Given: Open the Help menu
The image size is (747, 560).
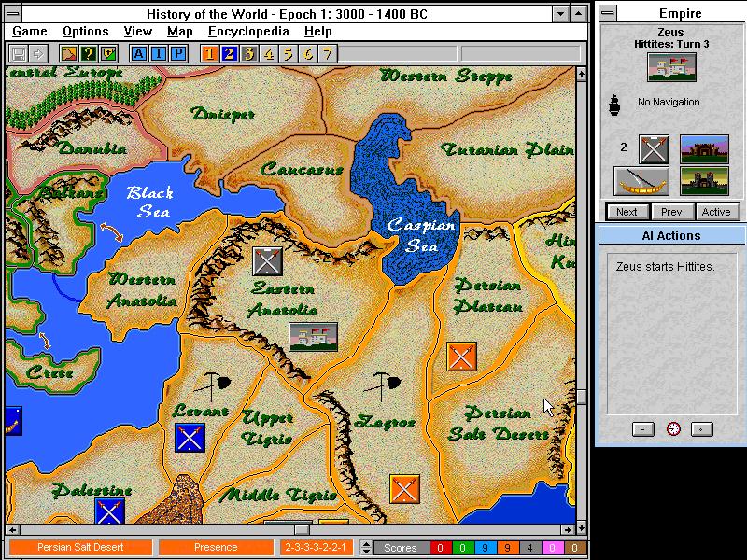Looking at the screenshot, I should [x=317, y=32].
